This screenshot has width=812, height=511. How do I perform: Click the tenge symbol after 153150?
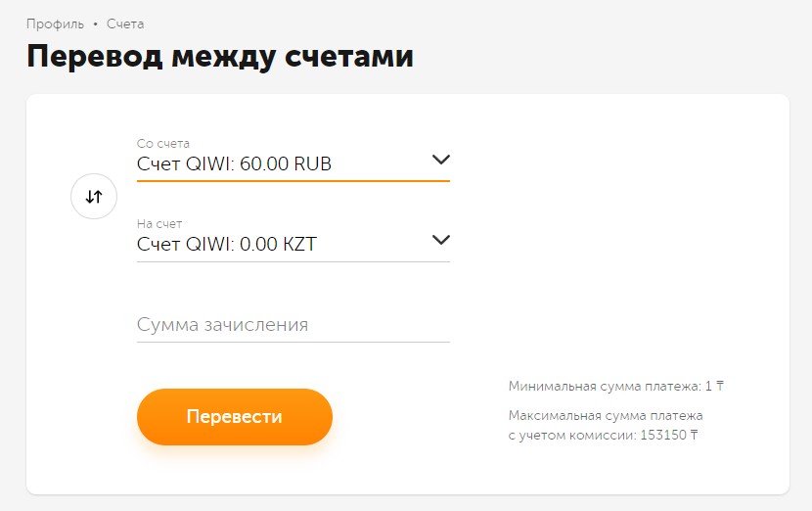tap(695, 436)
